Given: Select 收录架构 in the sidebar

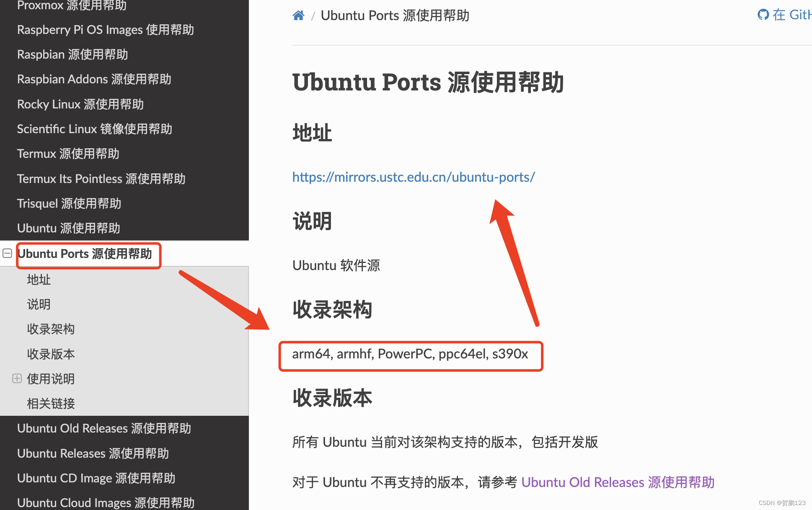Looking at the screenshot, I should coord(50,329).
